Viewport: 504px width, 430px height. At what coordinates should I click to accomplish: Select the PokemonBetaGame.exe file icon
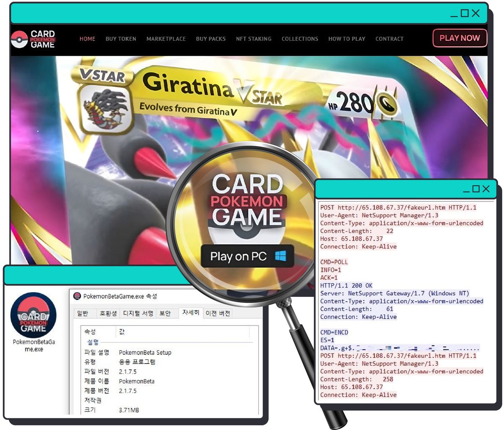click(x=33, y=322)
